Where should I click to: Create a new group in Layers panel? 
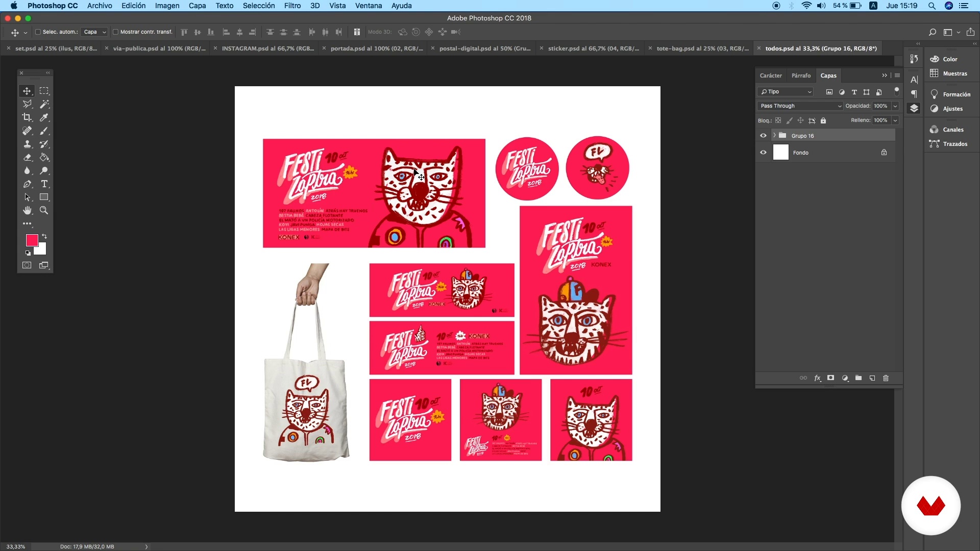[x=859, y=378]
